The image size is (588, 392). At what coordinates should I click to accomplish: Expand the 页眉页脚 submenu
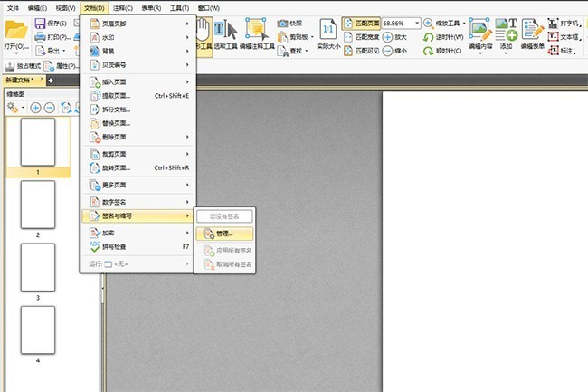click(138, 24)
